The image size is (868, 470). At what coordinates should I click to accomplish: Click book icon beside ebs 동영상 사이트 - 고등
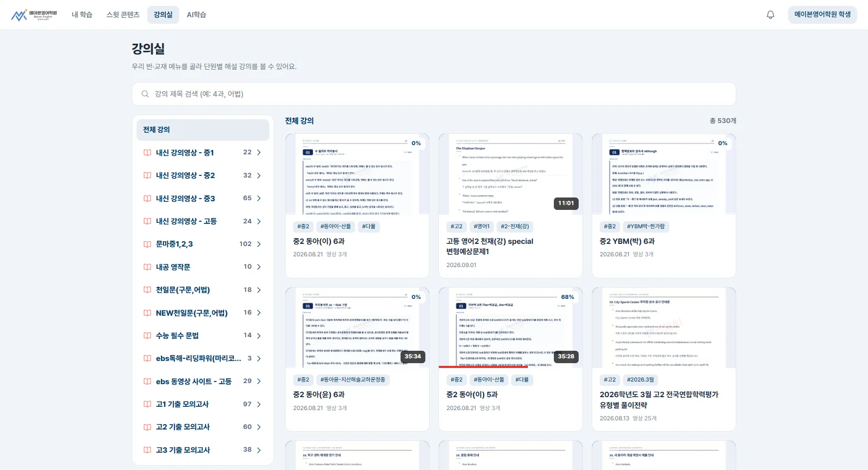[147, 382]
